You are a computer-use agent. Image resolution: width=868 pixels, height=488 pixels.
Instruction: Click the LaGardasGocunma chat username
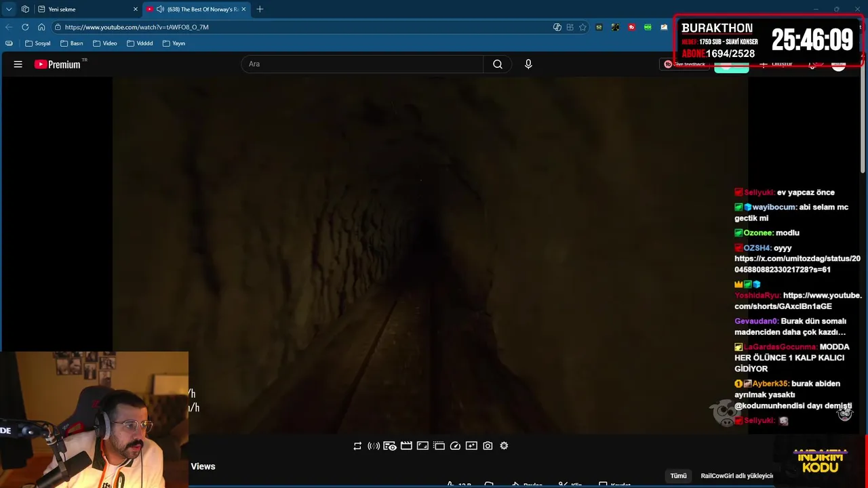[780, 347]
